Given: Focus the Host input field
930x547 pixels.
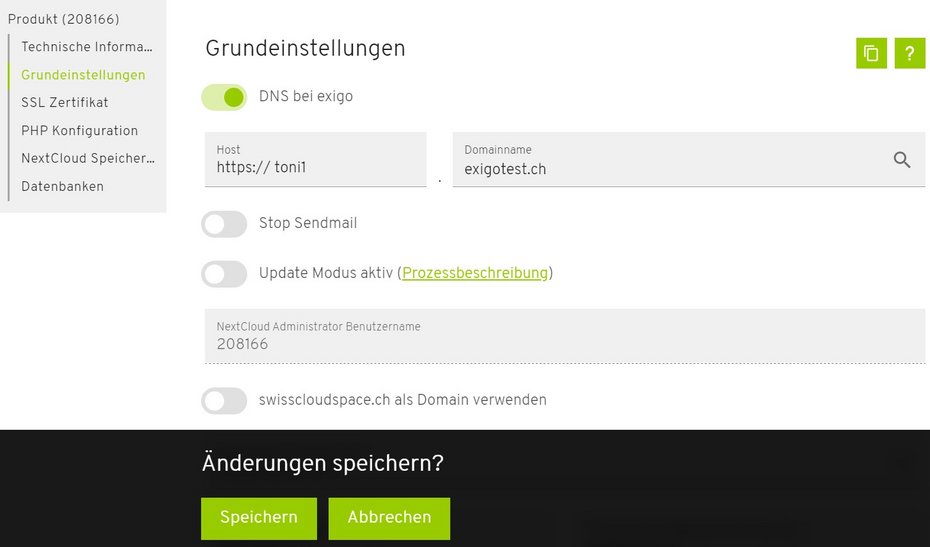Looking at the screenshot, I should 316,160.
